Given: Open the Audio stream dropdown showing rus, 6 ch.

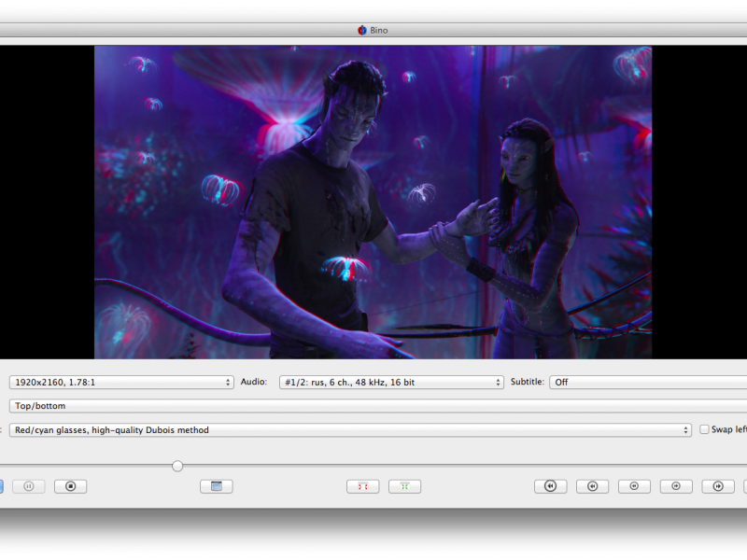Looking at the screenshot, I should [391, 383].
